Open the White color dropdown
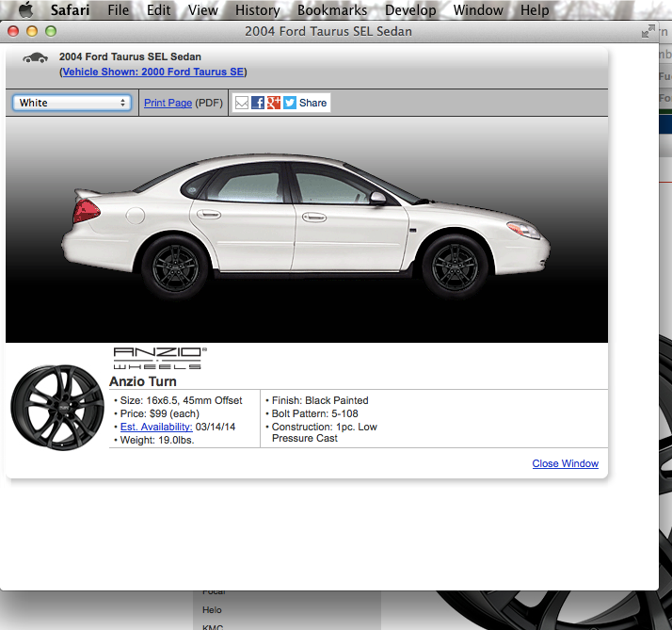The height and width of the screenshot is (630, 672). (72, 103)
